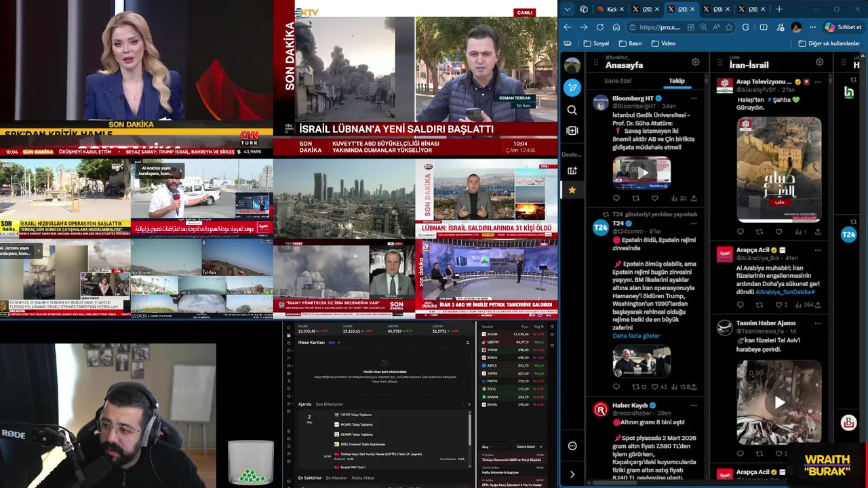Open the Basın bookmarks folder

[x=630, y=43]
